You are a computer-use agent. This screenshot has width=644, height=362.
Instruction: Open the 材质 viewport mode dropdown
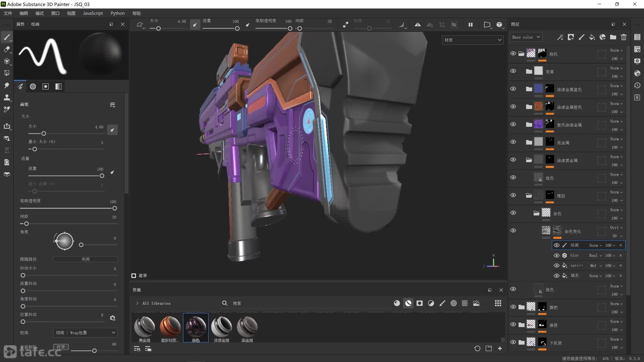[473, 40]
